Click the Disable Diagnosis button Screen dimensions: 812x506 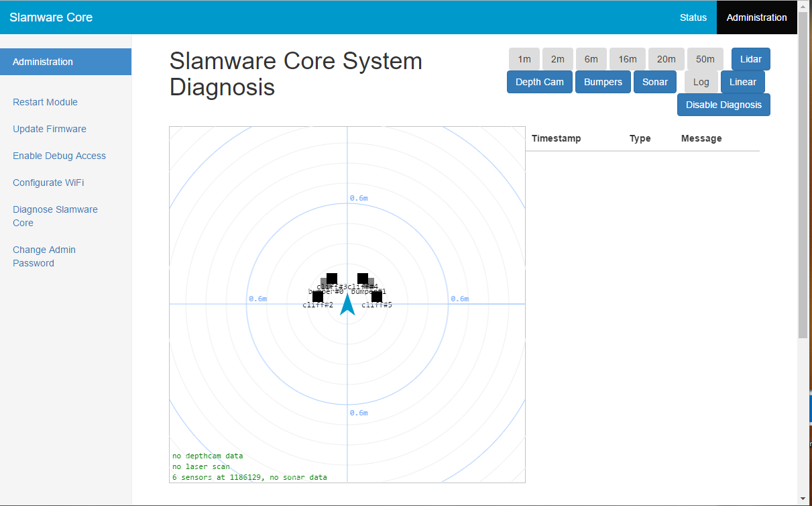click(x=723, y=105)
